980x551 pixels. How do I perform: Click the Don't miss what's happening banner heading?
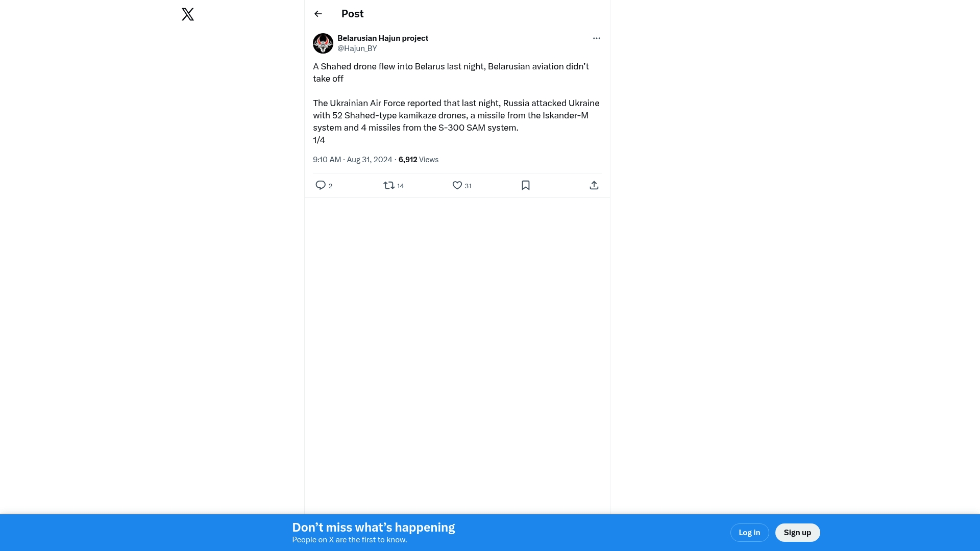374,528
